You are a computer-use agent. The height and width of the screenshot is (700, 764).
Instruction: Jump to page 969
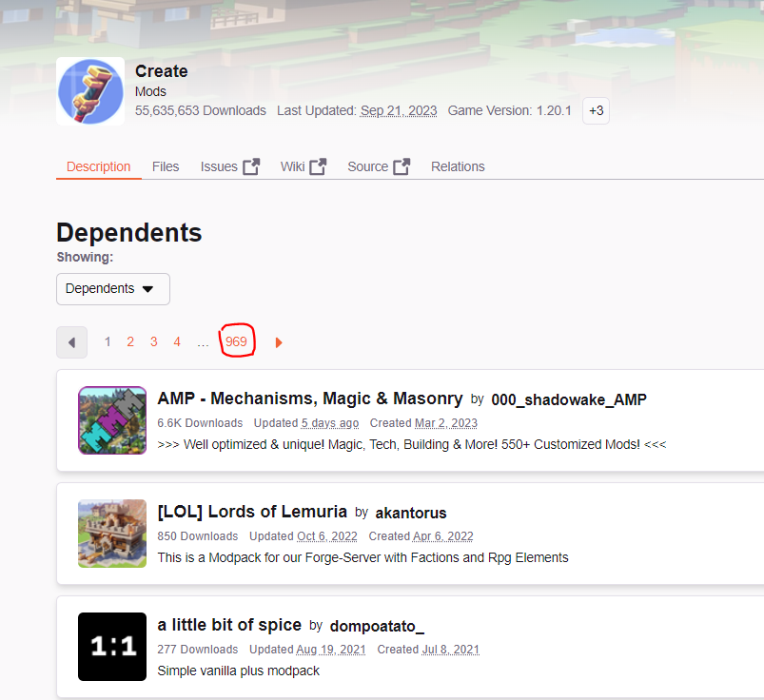point(236,341)
